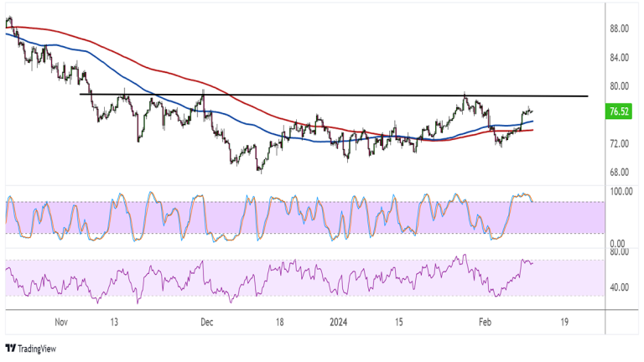Image resolution: width=644 pixels, height=362 pixels.
Task: Click the 80.00 price axis label
Action: tap(619, 86)
